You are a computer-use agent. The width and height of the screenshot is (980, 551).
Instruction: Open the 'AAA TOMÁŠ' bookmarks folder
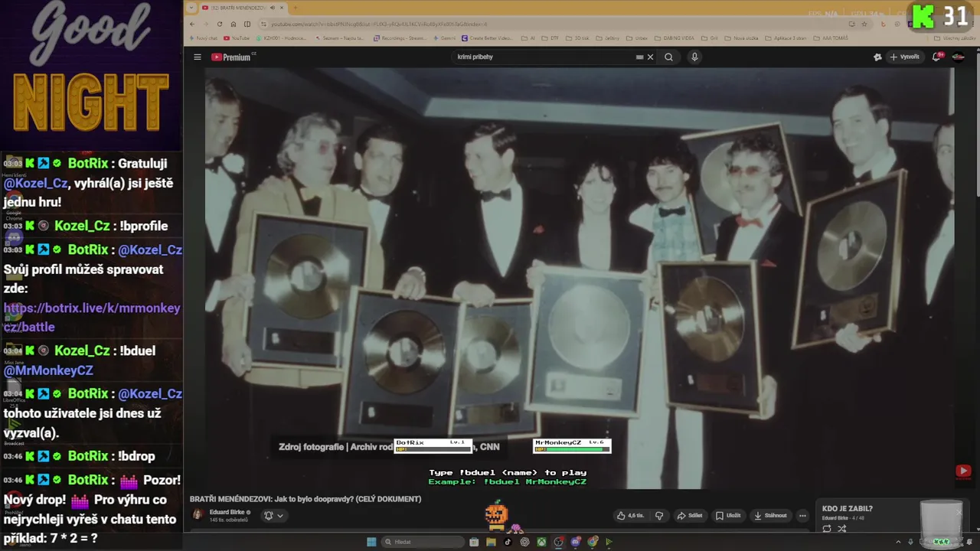point(831,38)
